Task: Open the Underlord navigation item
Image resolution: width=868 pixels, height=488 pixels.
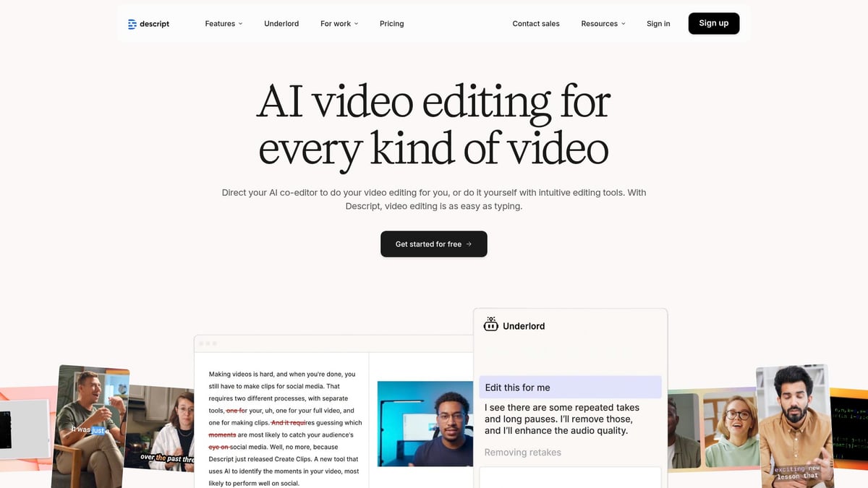Action: (281, 23)
